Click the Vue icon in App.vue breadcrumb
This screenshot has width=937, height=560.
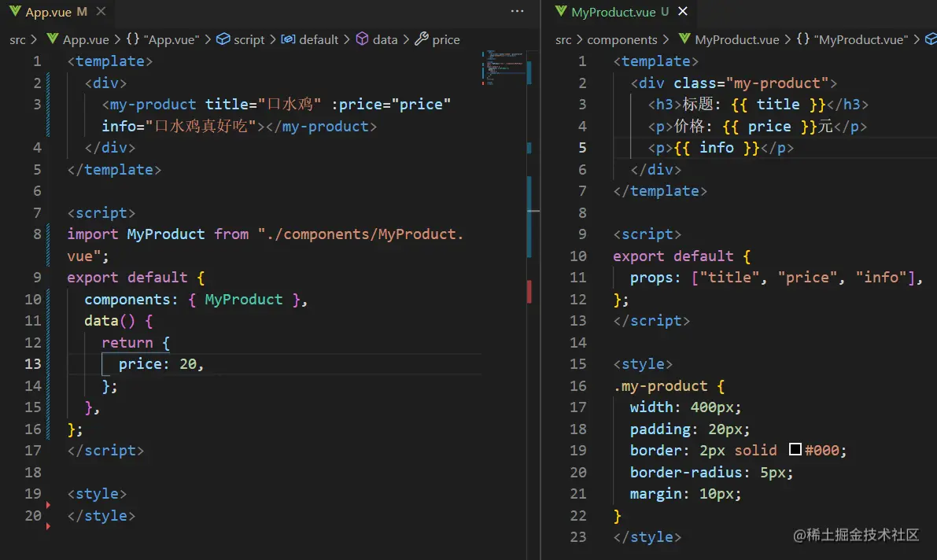[x=53, y=39]
